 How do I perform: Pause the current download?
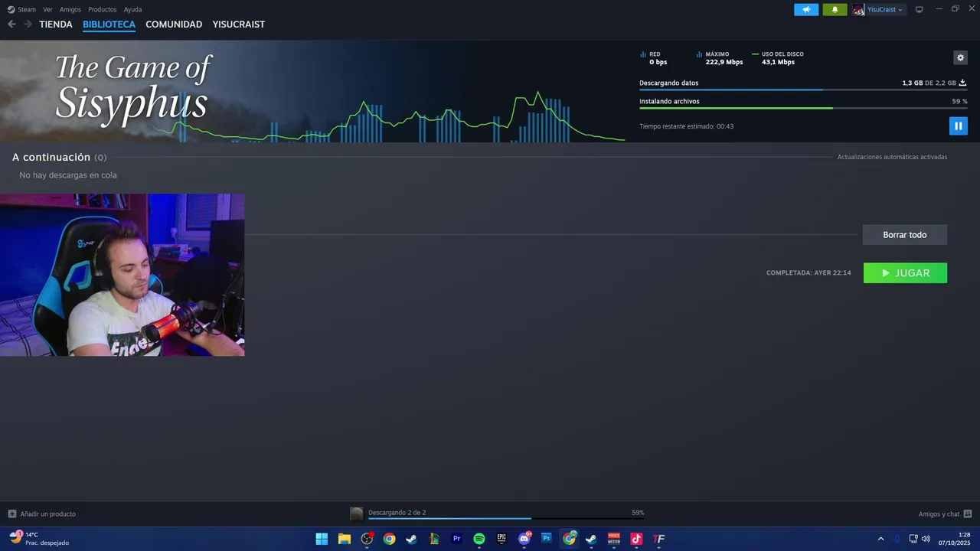(x=958, y=126)
